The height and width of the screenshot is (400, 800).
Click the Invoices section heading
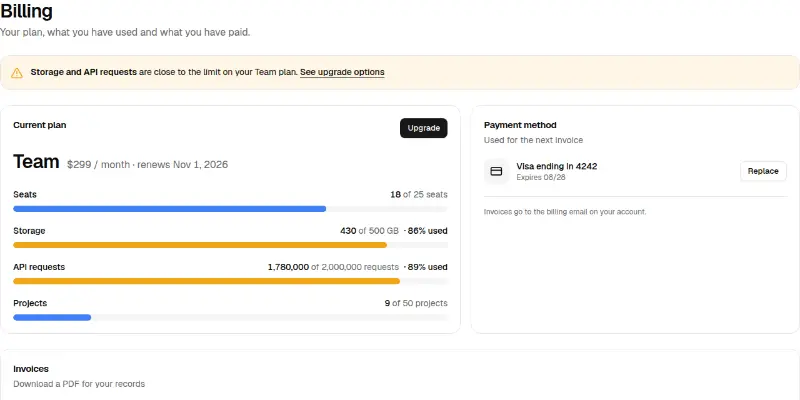coord(31,369)
